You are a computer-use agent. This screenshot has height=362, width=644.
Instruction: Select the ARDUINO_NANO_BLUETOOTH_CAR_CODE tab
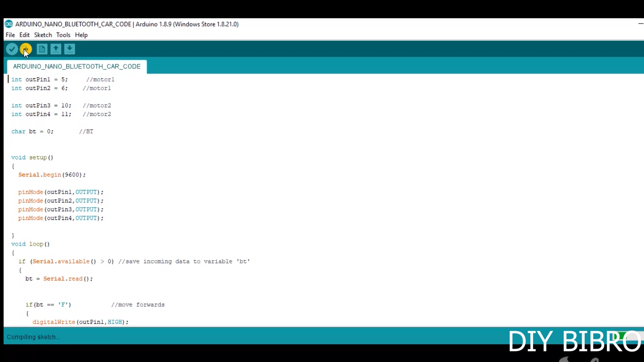tap(77, 66)
